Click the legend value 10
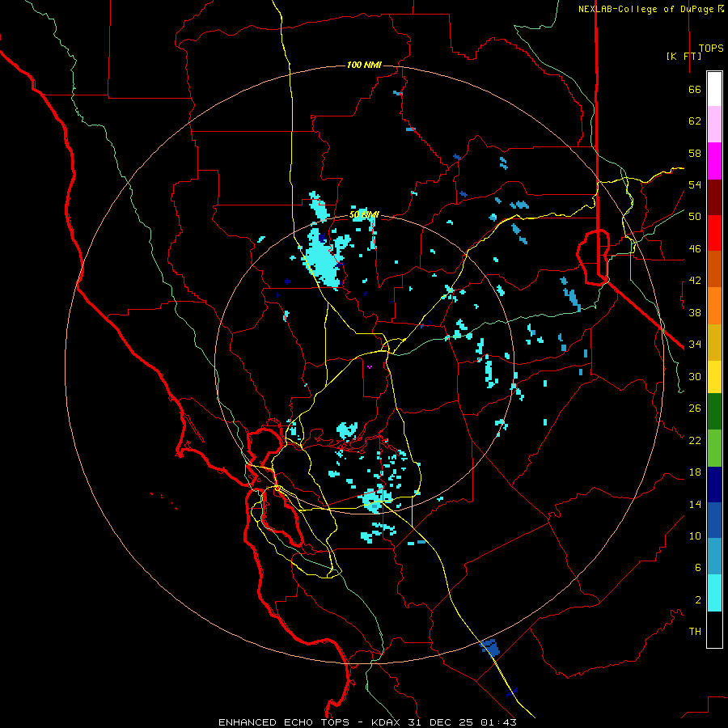The width and height of the screenshot is (728, 728). (695, 536)
